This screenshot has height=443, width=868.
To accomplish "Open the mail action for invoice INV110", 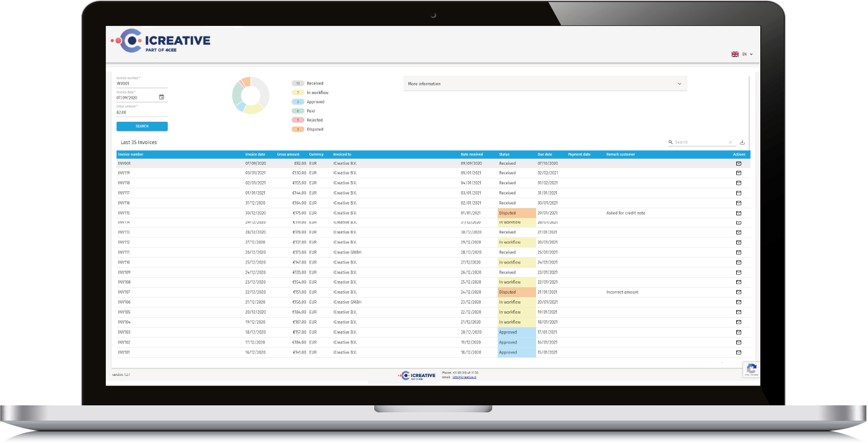I will (739, 262).
